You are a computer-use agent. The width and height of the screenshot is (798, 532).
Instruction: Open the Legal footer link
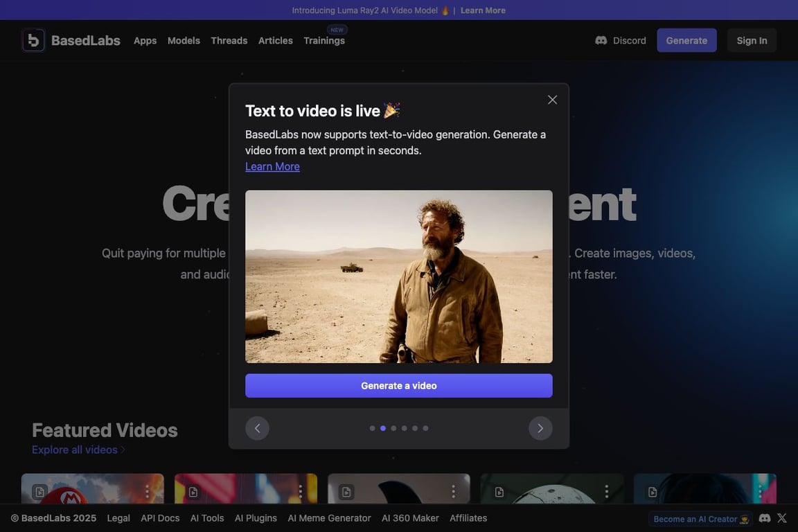(x=118, y=518)
